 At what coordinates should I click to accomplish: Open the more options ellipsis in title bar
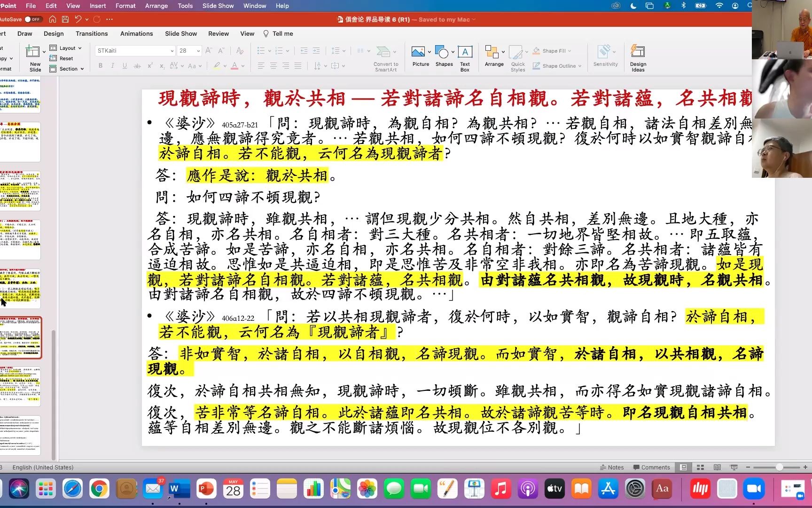(109, 19)
